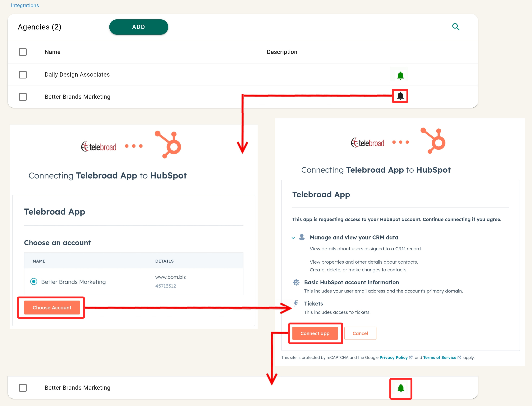Collapse Manage and view your CRM data

click(x=293, y=238)
